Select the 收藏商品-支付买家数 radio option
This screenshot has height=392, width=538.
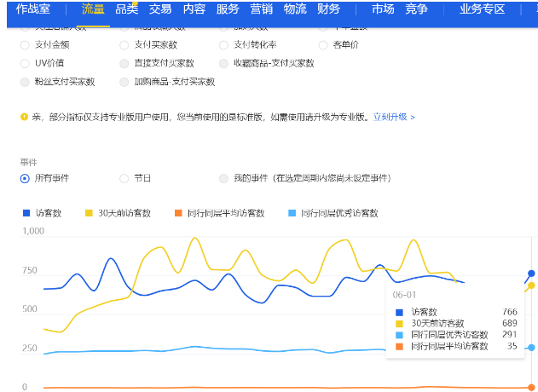tap(223, 63)
